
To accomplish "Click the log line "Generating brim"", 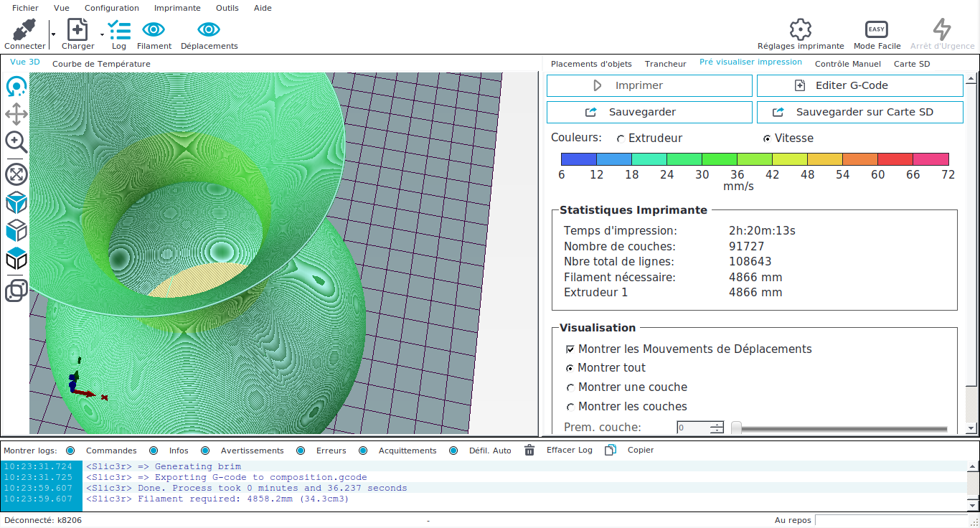I will [x=164, y=466].
